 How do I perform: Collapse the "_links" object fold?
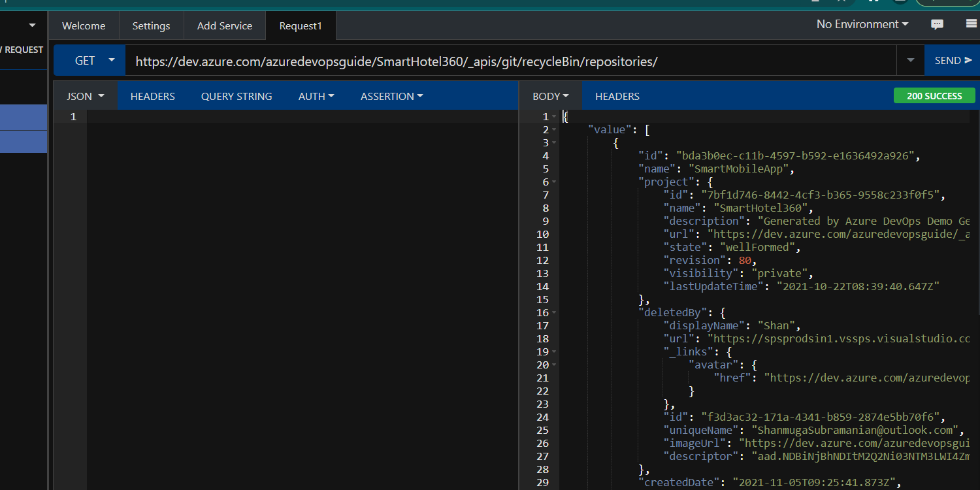click(x=554, y=351)
